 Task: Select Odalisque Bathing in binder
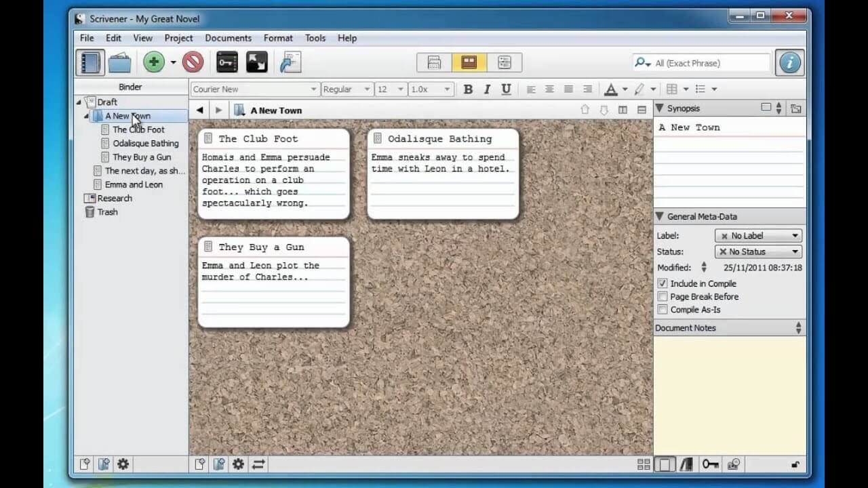pyautogui.click(x=146, y=144)
